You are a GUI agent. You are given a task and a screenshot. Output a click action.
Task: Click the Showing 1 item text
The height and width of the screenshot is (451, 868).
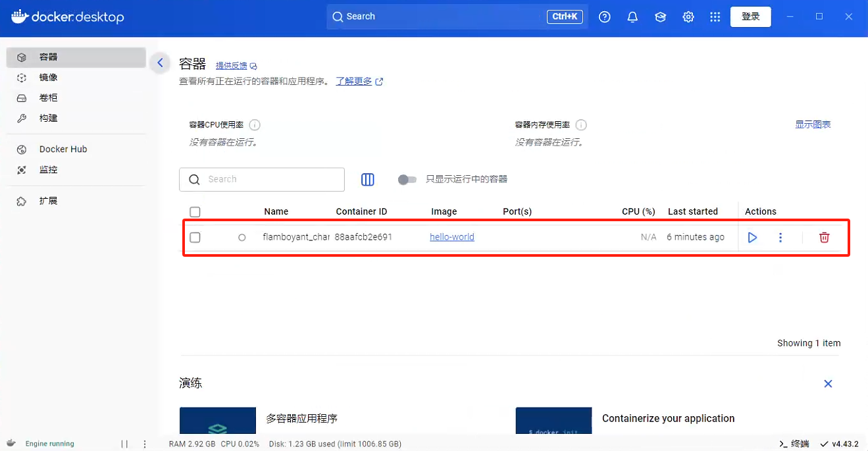coord(809,343)
